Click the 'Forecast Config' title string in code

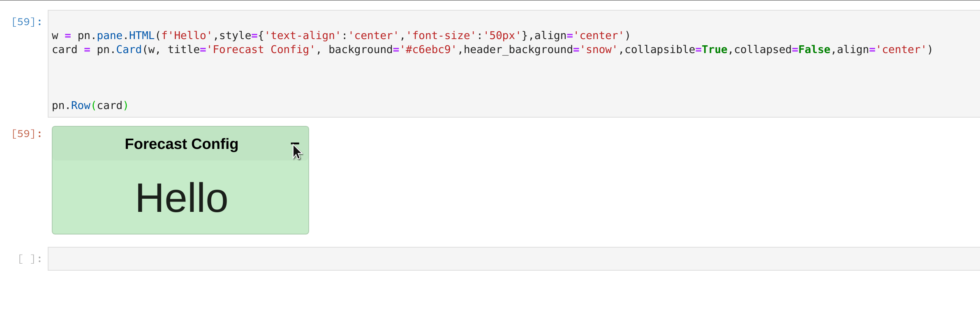point(260,49)
